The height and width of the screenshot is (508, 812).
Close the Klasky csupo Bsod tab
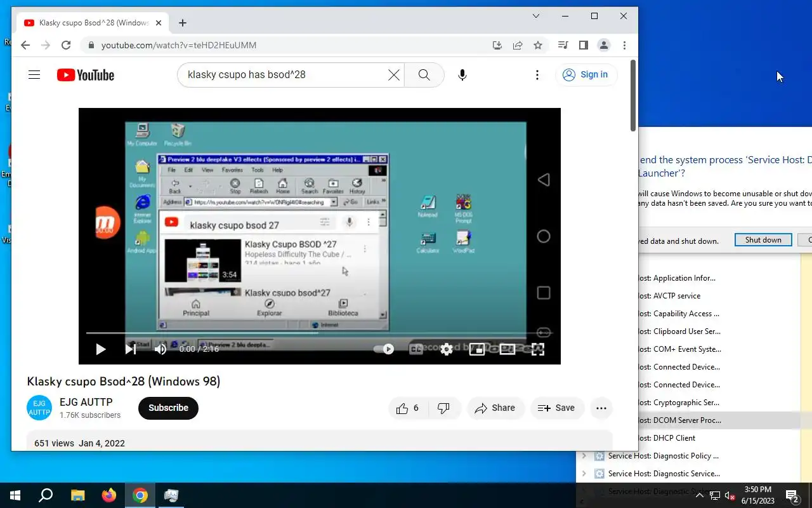(159, 23)
